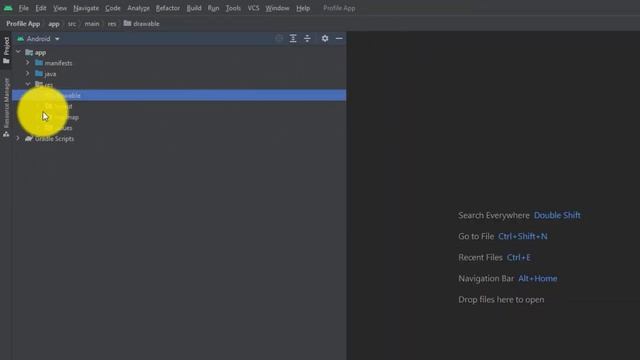Click the java folder icon
Image resolution: width=640 pixels, height=360 pixels.
tap(39, 73)
